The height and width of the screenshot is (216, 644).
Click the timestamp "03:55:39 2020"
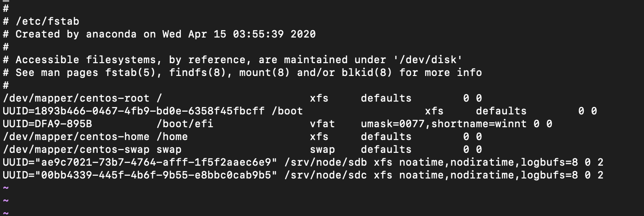click(x=261, y=34)
